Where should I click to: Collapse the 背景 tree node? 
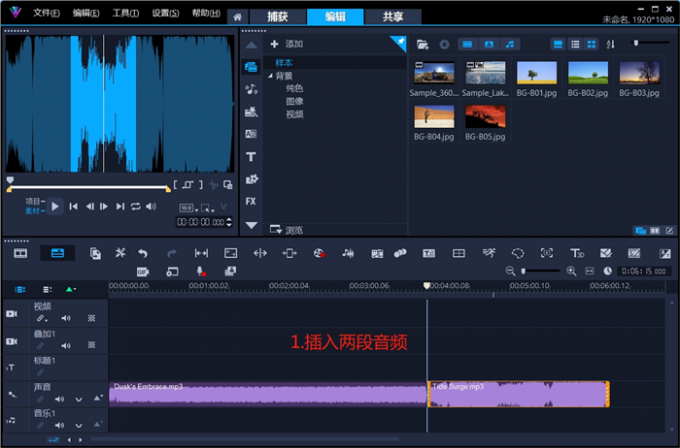point(271,76)
